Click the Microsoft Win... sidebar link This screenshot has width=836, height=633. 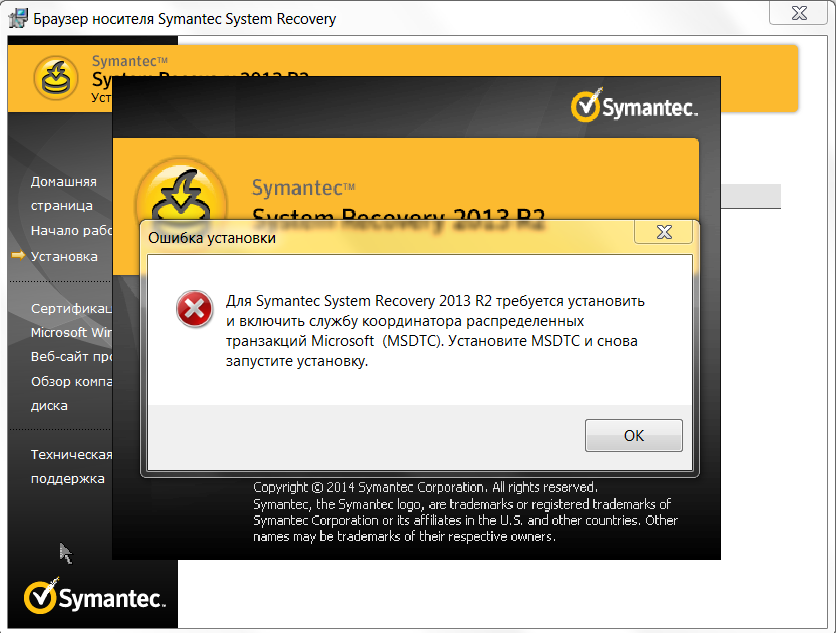(72, 332)
